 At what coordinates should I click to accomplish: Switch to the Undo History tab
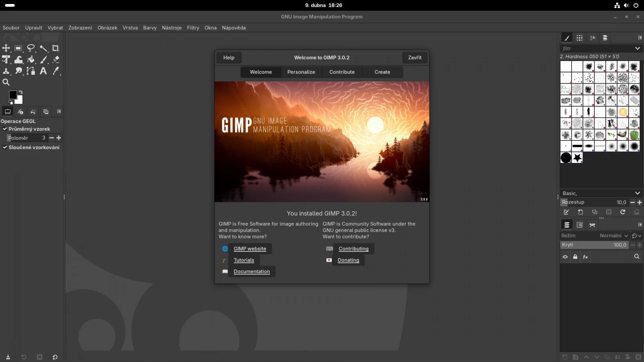point(33,111)
